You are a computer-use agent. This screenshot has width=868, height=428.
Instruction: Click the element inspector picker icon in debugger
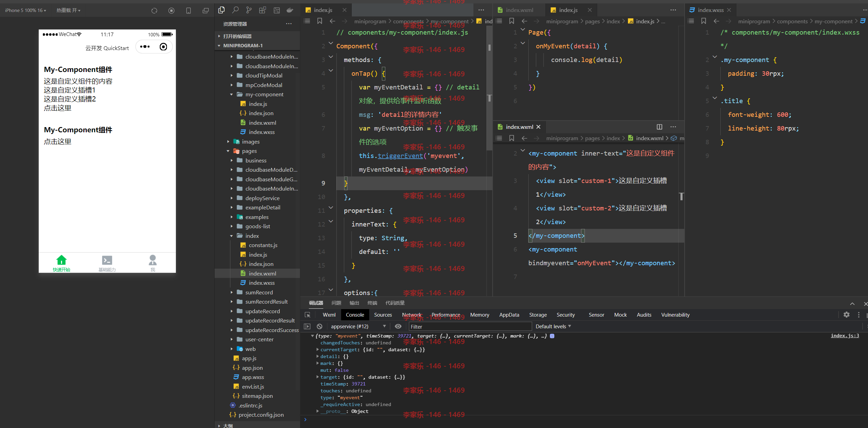click(x=308, y=315)
